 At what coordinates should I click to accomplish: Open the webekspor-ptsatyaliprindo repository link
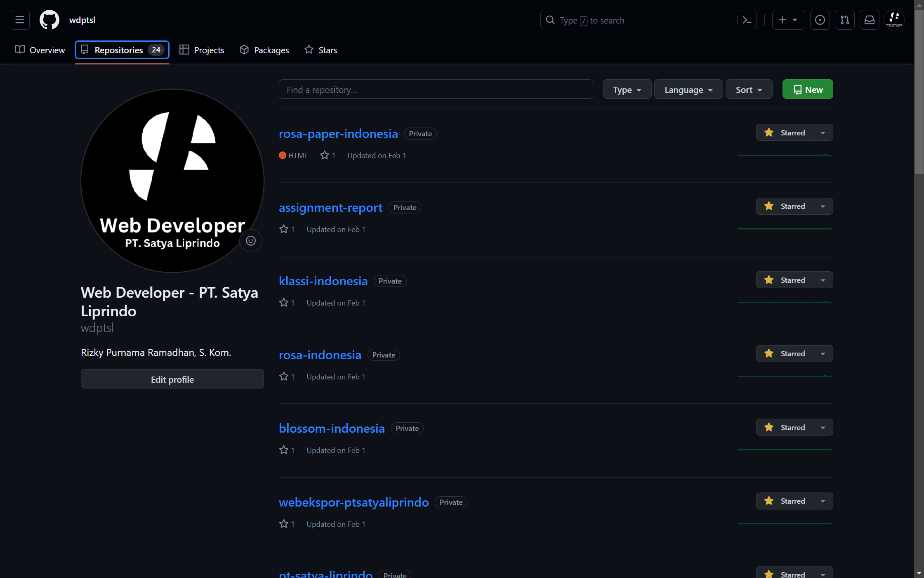click(354, 502)
